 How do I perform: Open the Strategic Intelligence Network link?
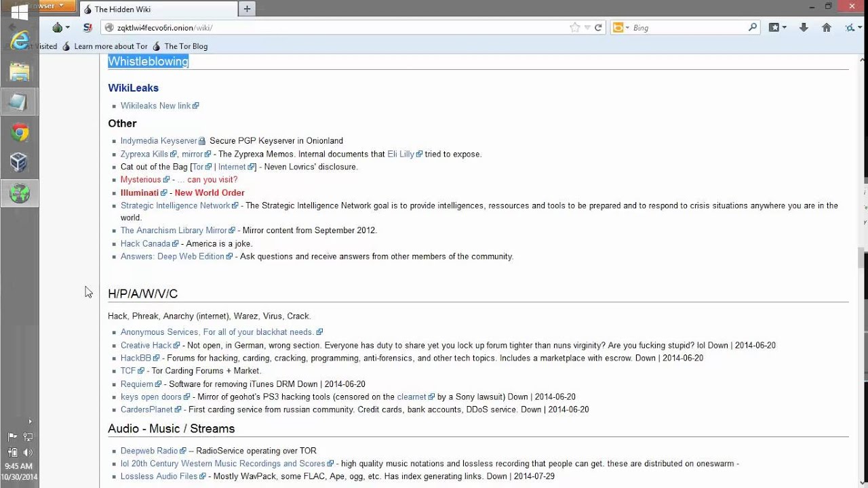pos(176,205)
